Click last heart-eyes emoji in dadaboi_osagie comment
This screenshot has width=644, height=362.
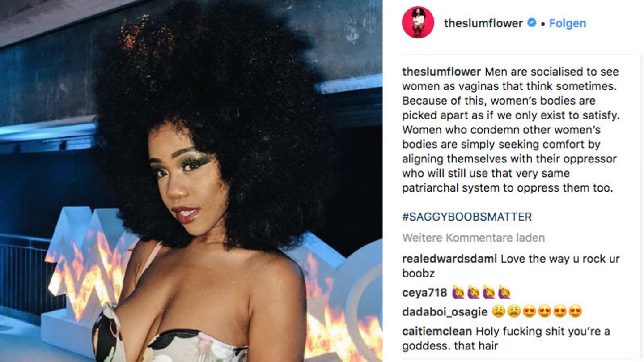tap(575, 311)
